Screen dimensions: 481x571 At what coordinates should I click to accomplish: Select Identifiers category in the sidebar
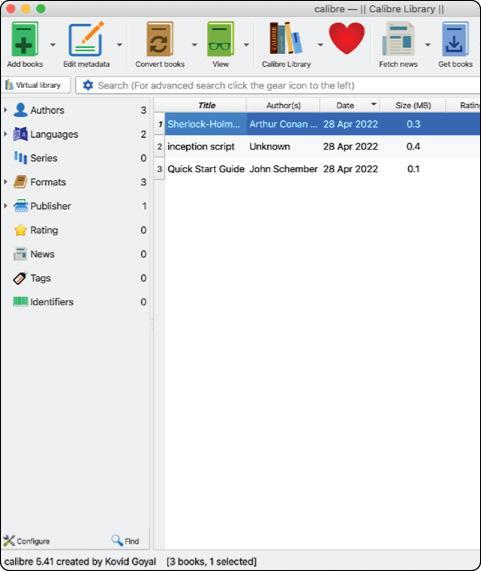(x=52, y=302)
